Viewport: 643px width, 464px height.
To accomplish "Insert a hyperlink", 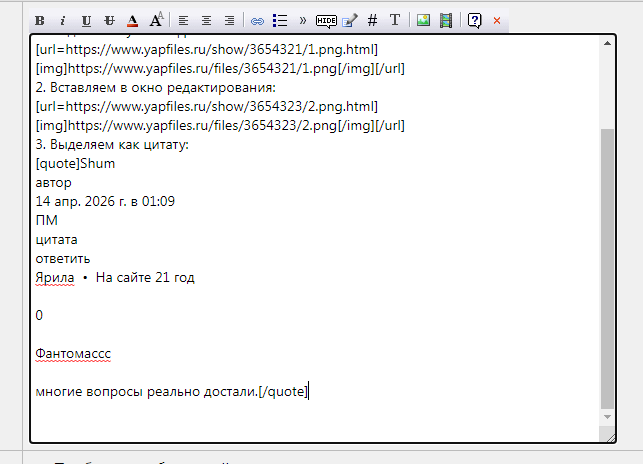I will click(x=257, y=20).
